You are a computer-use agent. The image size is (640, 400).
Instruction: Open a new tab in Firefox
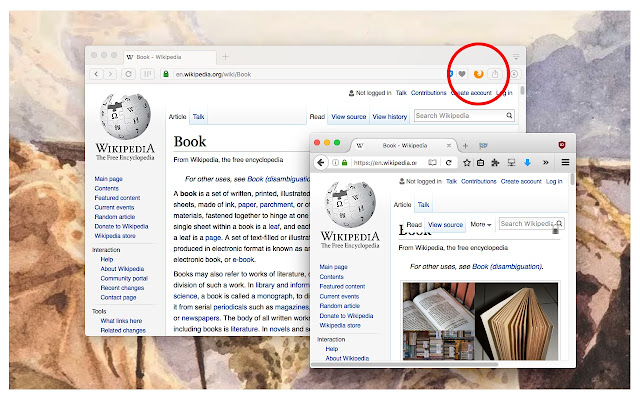[x=465, y=145]
